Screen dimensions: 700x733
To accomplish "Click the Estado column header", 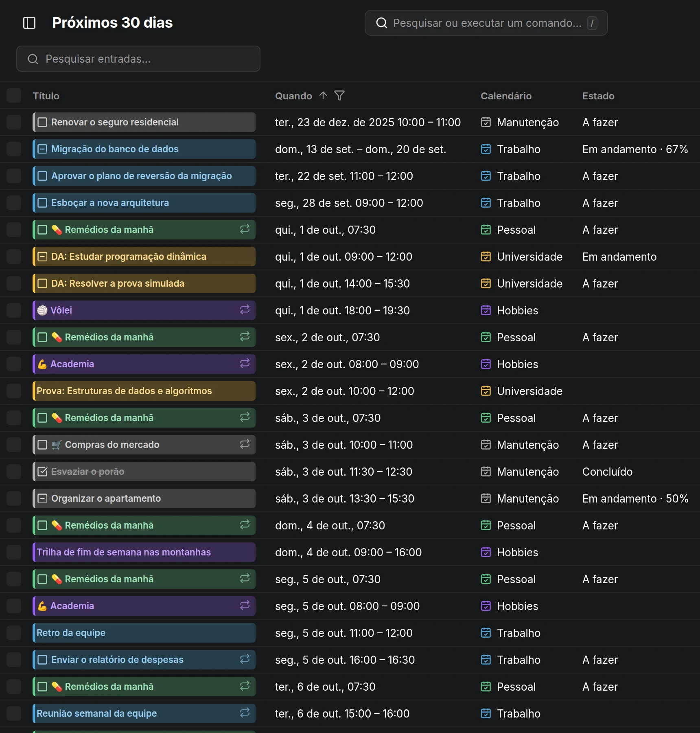I will click(x=598, y=96).
